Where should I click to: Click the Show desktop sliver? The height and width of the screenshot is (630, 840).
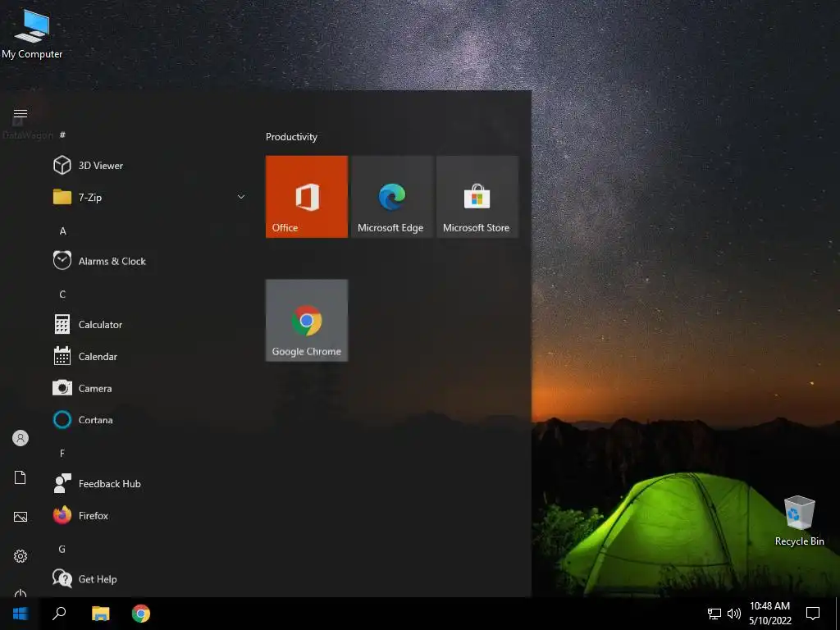click(x=838, y=614)
